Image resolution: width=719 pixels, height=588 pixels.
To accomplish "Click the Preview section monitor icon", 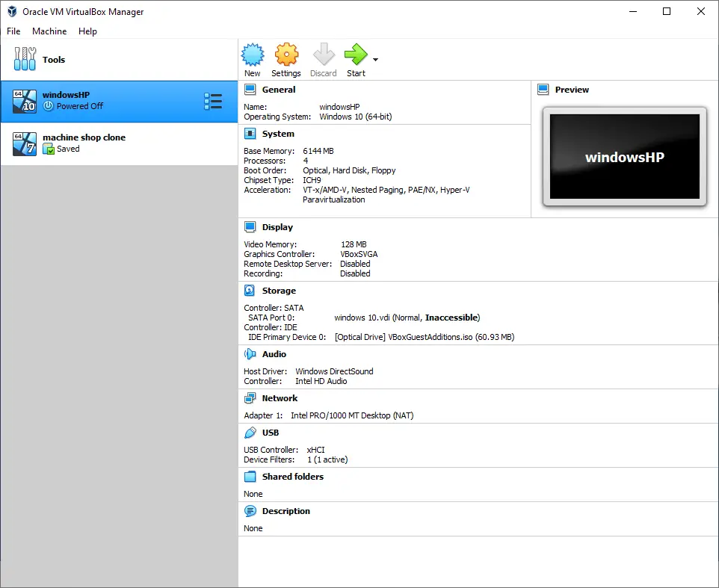I will tap(543, 90).
